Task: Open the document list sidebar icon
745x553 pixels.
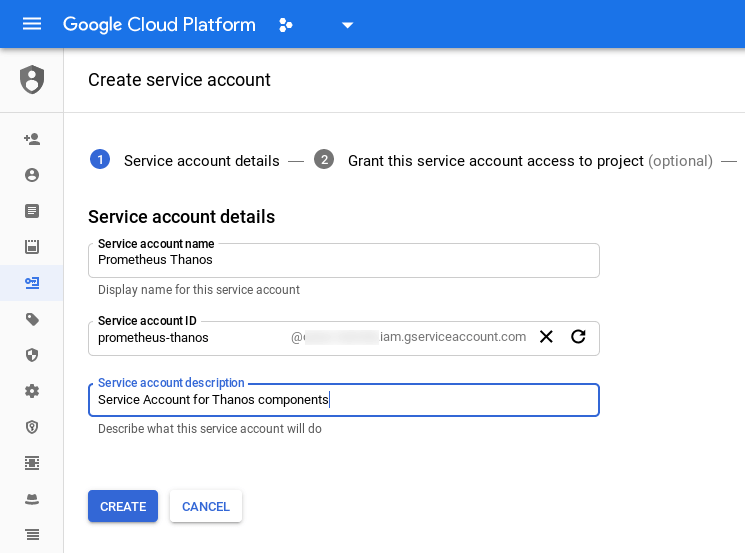Action: coord(32,211)
